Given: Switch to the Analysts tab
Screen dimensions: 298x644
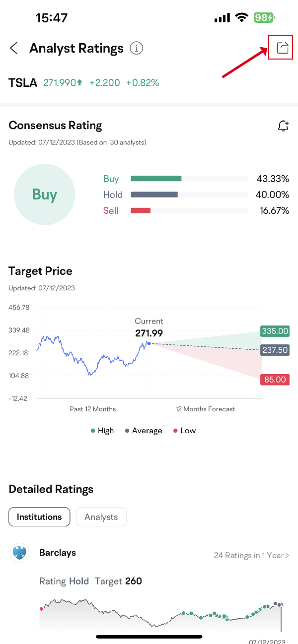Looking at the screenshot, I should (x=101, y=517).
